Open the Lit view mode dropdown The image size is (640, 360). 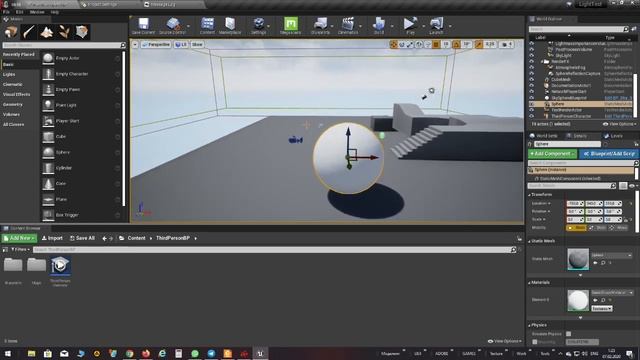click(181, 44)
